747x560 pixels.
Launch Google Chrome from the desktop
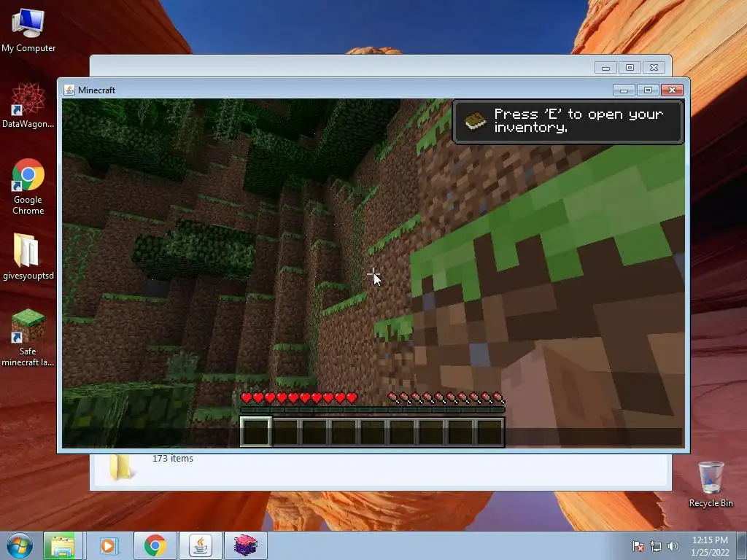point(28,187)
